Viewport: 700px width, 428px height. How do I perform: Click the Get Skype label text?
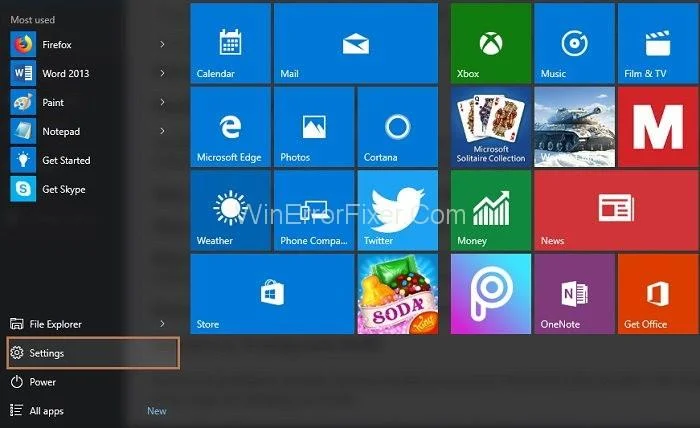(64, 189)
